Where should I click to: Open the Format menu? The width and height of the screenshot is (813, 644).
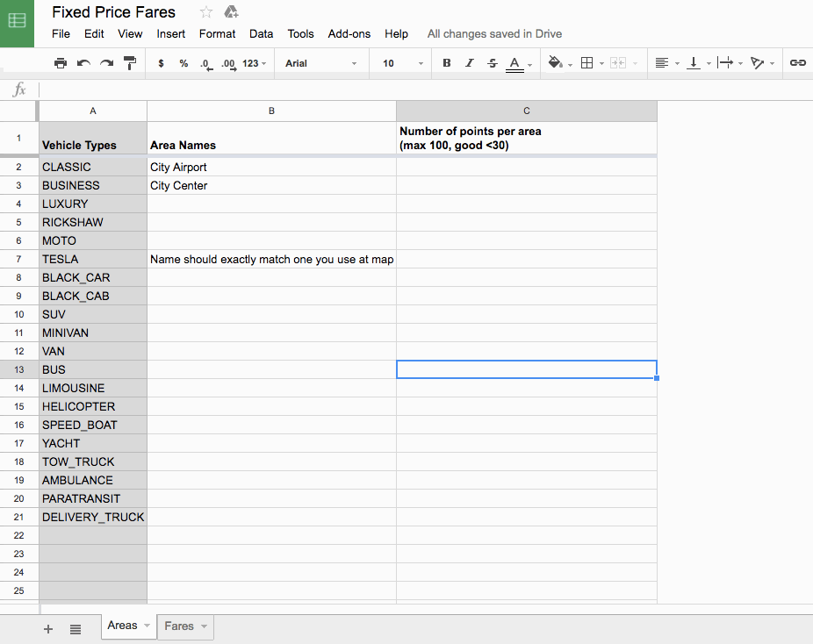[x=217, y=33]
